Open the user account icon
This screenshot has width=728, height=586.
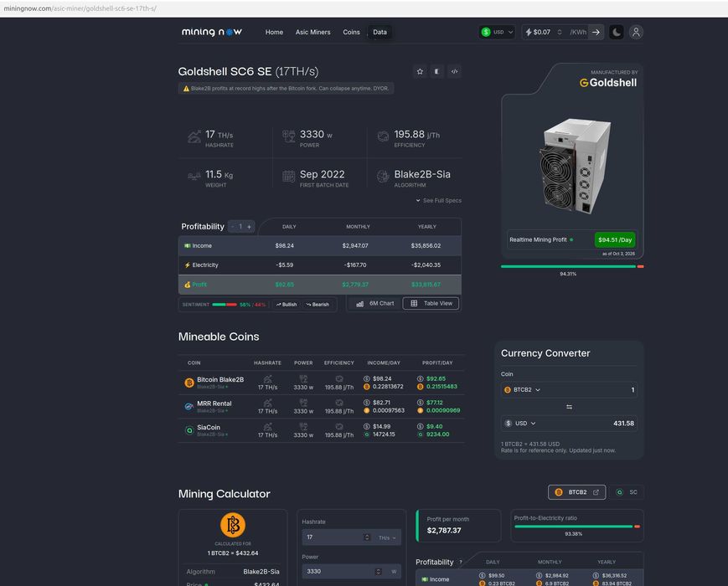coord(636,32)
